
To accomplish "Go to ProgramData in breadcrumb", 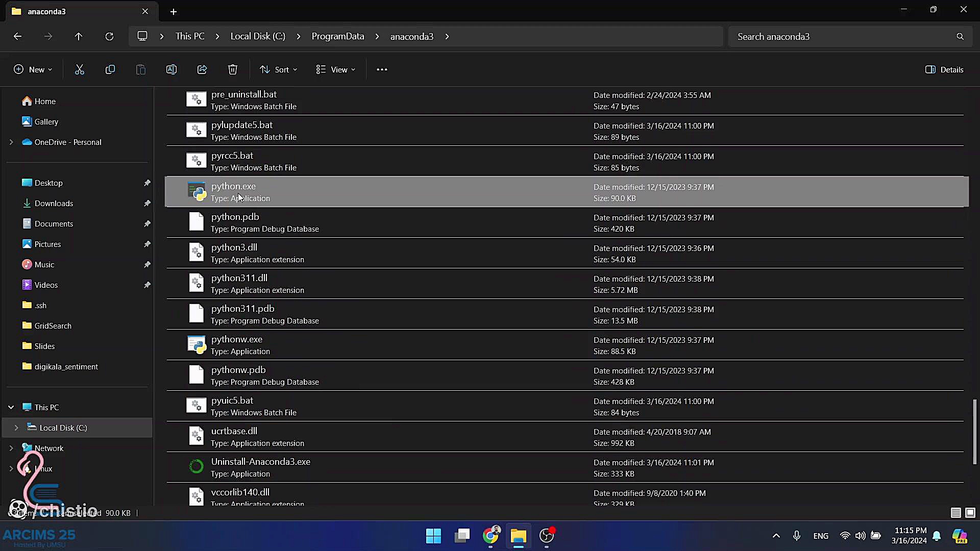I will [338, 36].
